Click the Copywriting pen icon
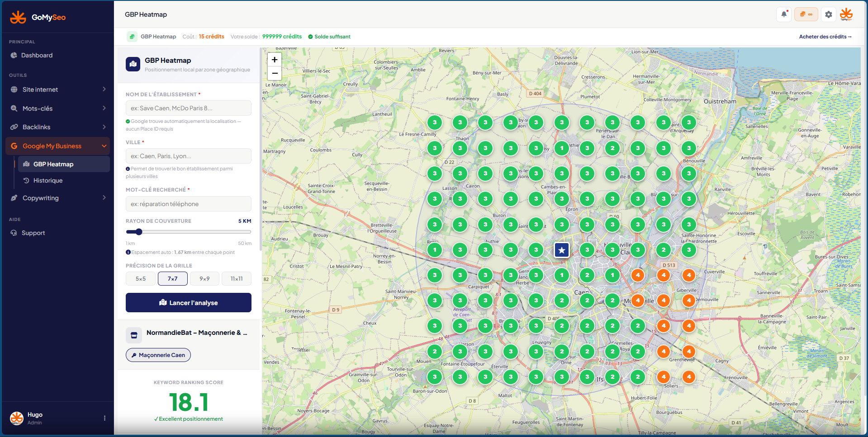Screen dimensions: 868x437 (x=14, y=198)
